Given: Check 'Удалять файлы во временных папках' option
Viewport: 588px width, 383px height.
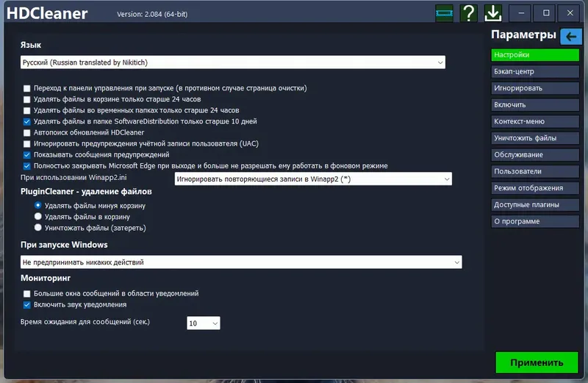Looking at the screenshot, I should click(26, 111).
